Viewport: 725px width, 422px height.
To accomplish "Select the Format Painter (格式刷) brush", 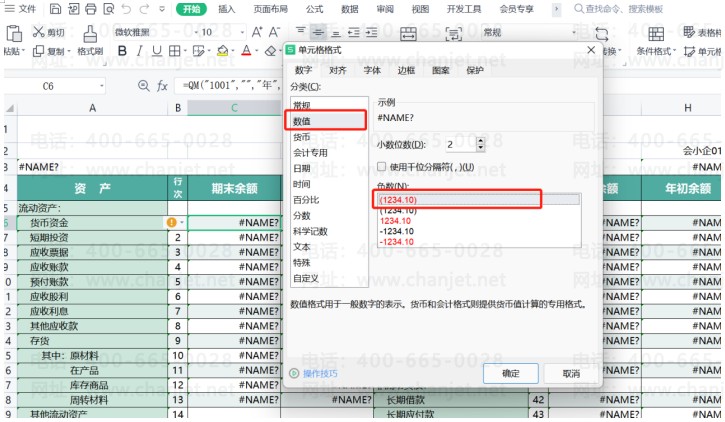I will click(x=90, y=34).
